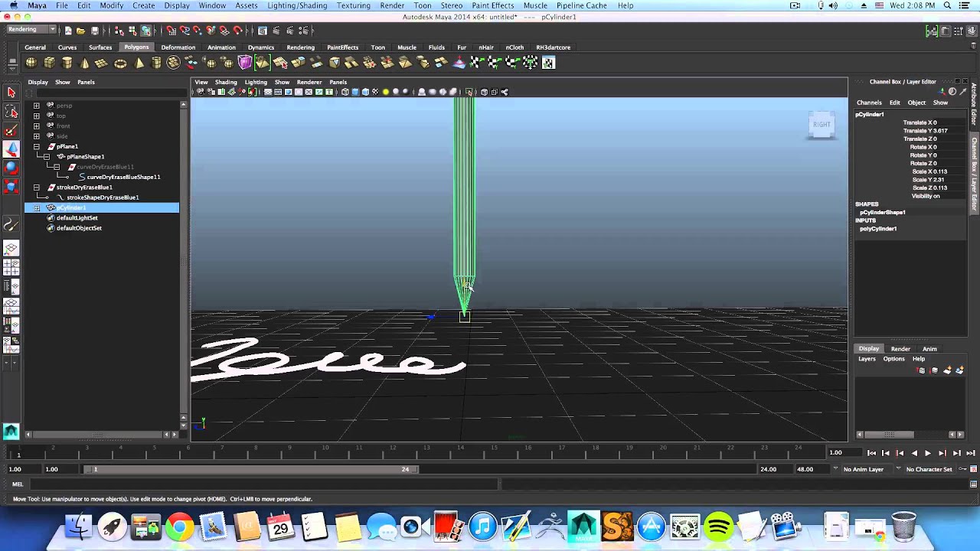The width and height of the screenshot is (980, 551).
Task: Pick the polygon pyramid shelf icon
Action: coord(139,63)
